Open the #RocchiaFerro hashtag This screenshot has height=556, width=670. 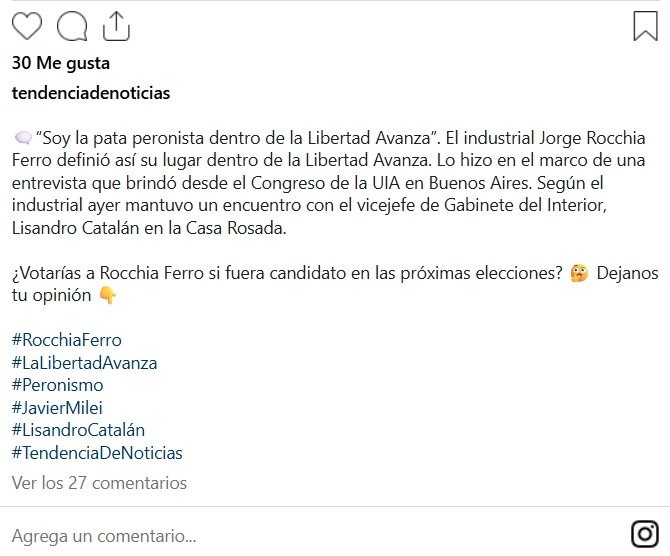66,340
